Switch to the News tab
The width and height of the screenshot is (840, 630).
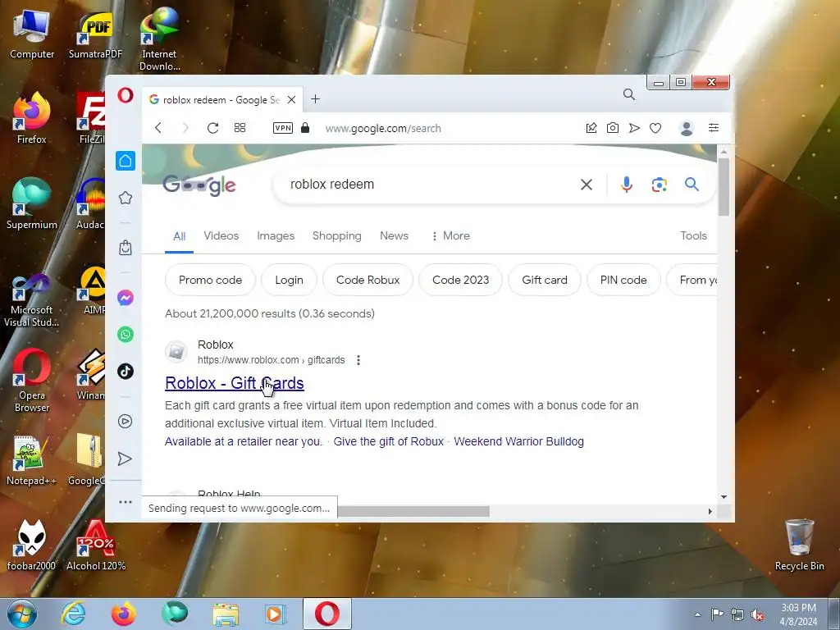pyautogui.click(x=395, y=235)
